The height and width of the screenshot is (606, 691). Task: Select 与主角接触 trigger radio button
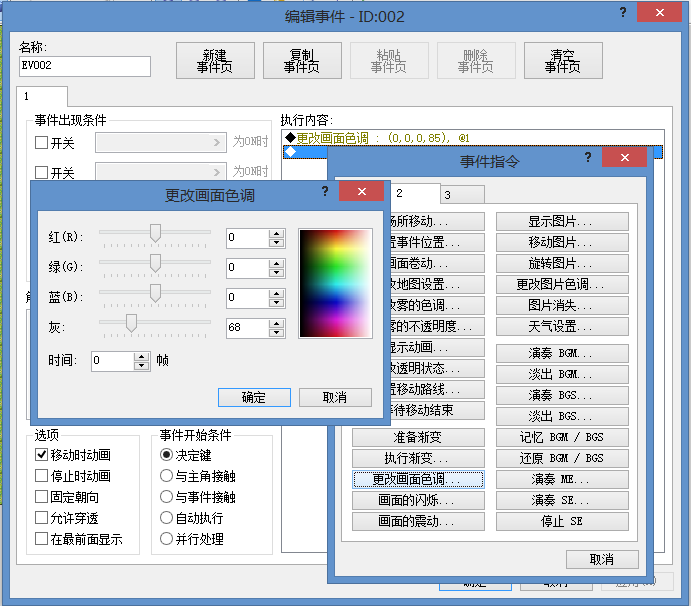(166, 476)
